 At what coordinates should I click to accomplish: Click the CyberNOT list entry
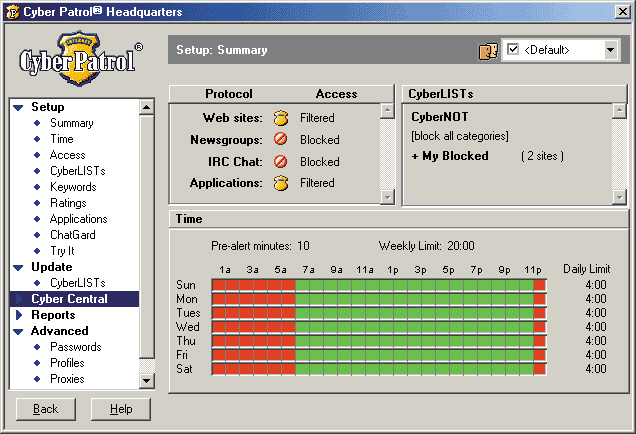point(440,117)
